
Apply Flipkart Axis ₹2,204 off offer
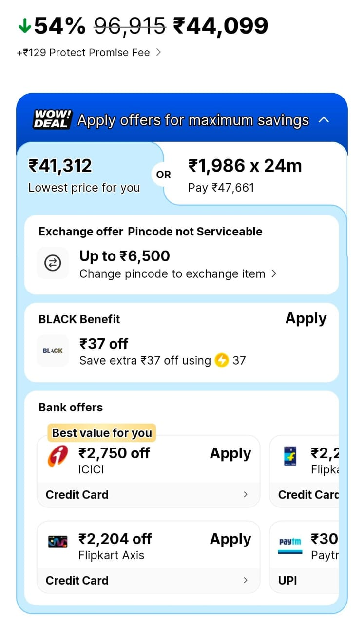click(x=230, y=539)
